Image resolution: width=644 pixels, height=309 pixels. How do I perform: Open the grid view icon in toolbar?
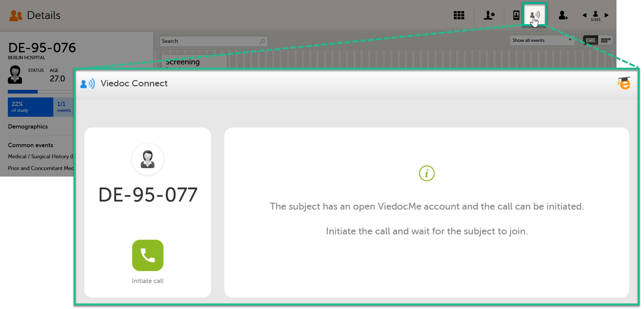click(459, 15)
